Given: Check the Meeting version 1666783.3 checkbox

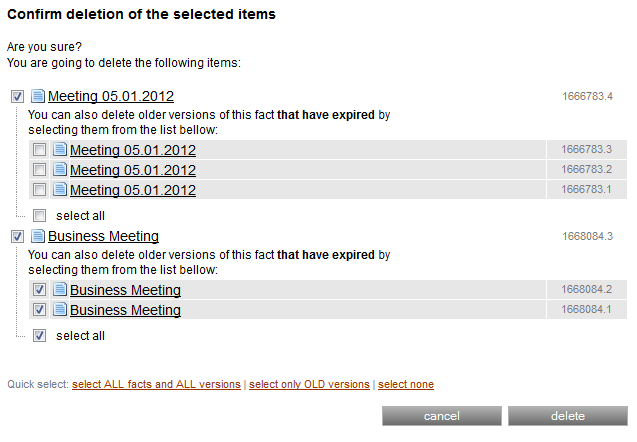Looking at the screenshot, I should point(39,150).
